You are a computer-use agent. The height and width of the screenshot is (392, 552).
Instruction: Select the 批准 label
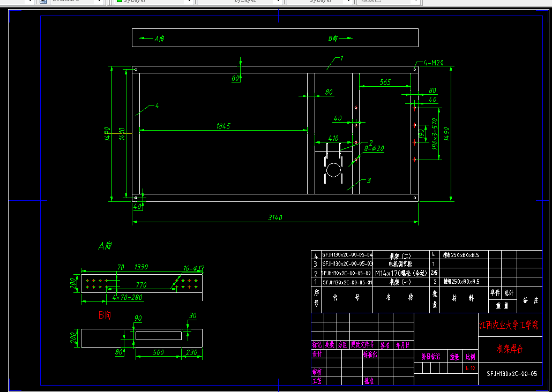tap(369, 381)
